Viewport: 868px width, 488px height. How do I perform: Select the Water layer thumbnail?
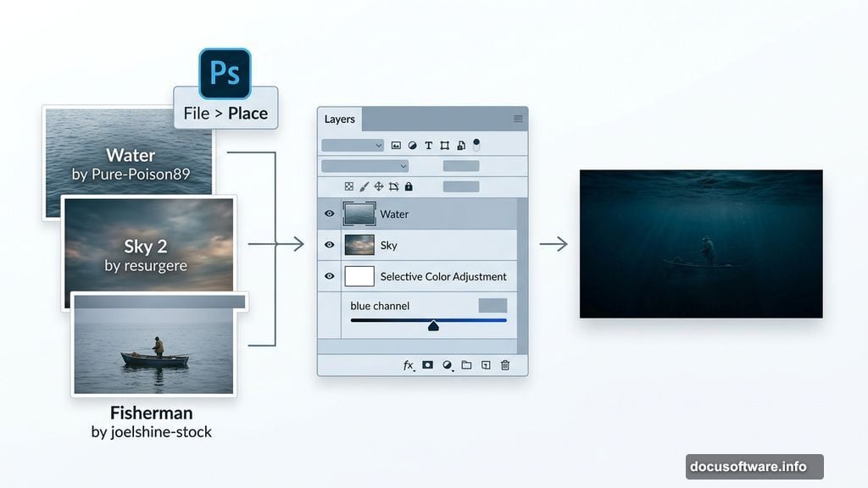[x=358, y=213]
